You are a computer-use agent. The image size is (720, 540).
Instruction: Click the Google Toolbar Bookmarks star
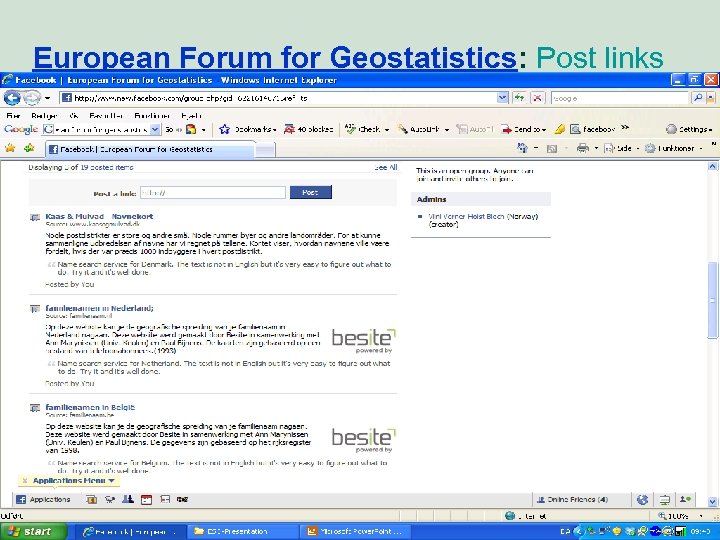coord(224,129)
